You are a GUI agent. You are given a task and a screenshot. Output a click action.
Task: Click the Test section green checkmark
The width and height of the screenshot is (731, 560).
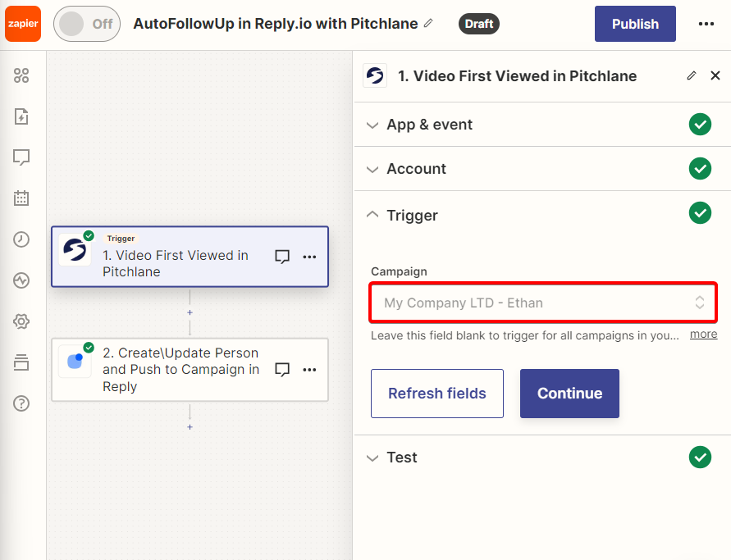[x=700, y=458]
